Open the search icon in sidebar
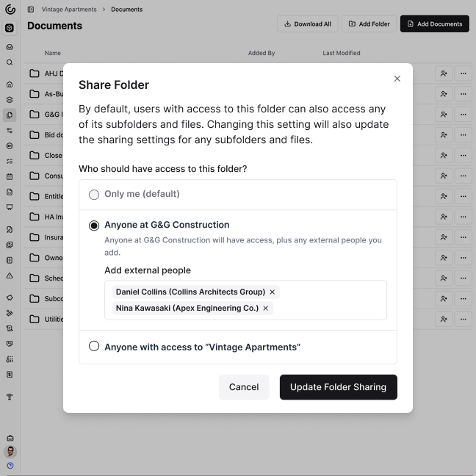This screenshot has width=476, height=476. [10, 62]
